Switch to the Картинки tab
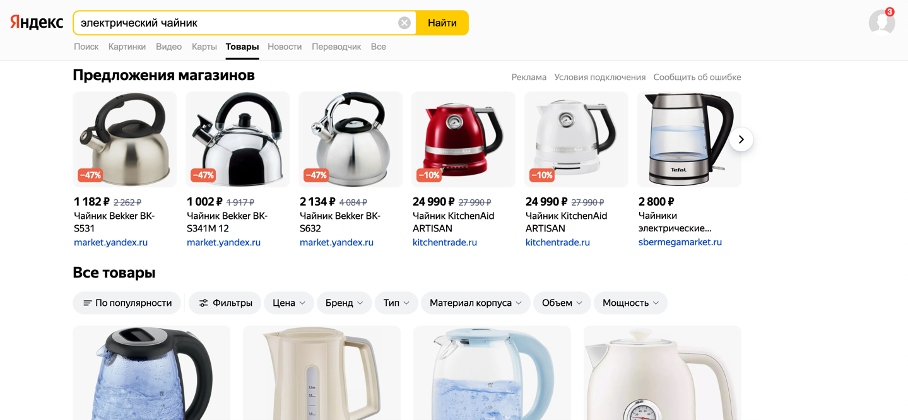 [127, 47]
